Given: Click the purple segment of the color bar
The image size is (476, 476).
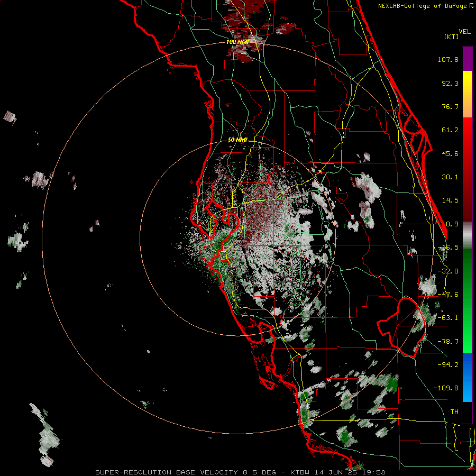Looking at the screenshot, I should [x=467, y=59].
